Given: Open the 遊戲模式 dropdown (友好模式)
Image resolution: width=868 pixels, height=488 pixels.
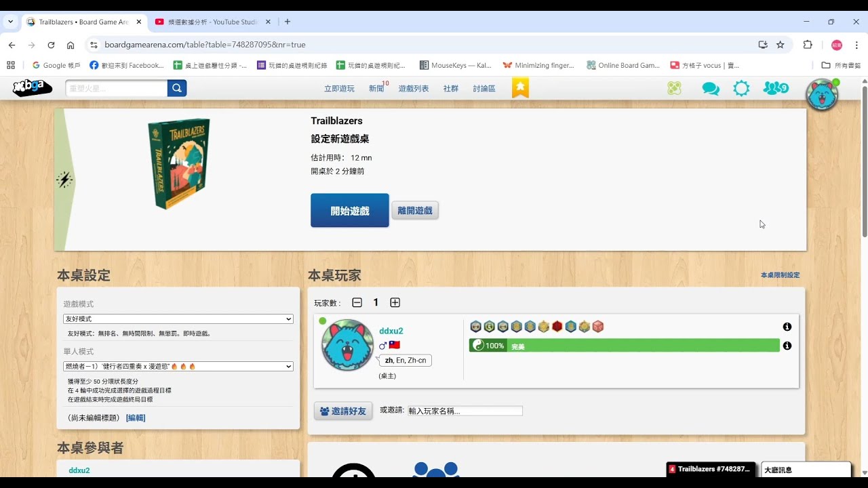Looking at the screenshot, I should coord(178,319).
